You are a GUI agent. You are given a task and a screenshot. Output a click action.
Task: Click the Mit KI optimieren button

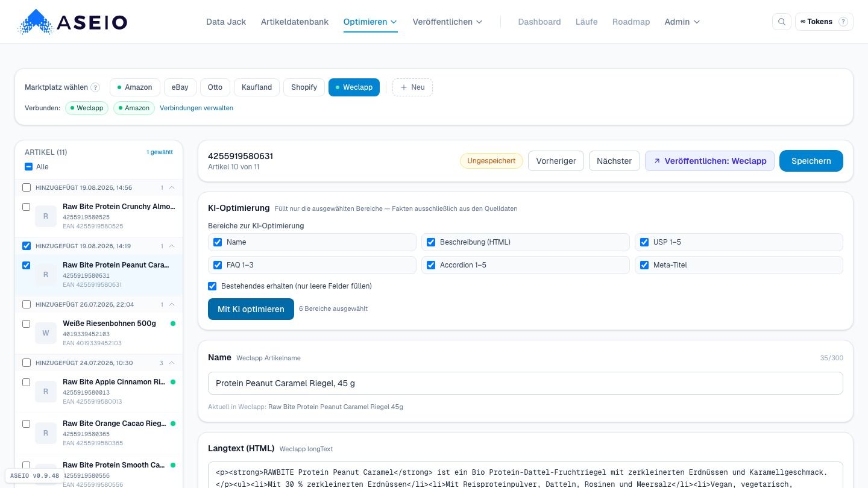[251, 309]
